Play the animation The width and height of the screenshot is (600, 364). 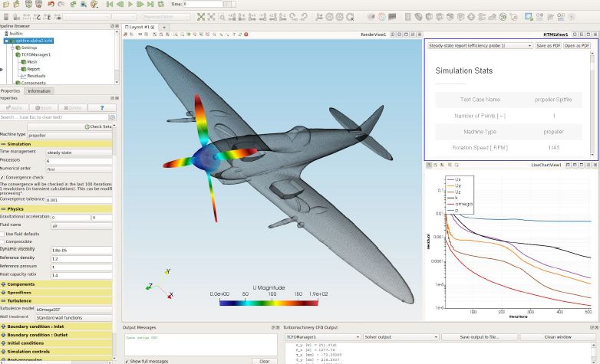pos(130,4)
